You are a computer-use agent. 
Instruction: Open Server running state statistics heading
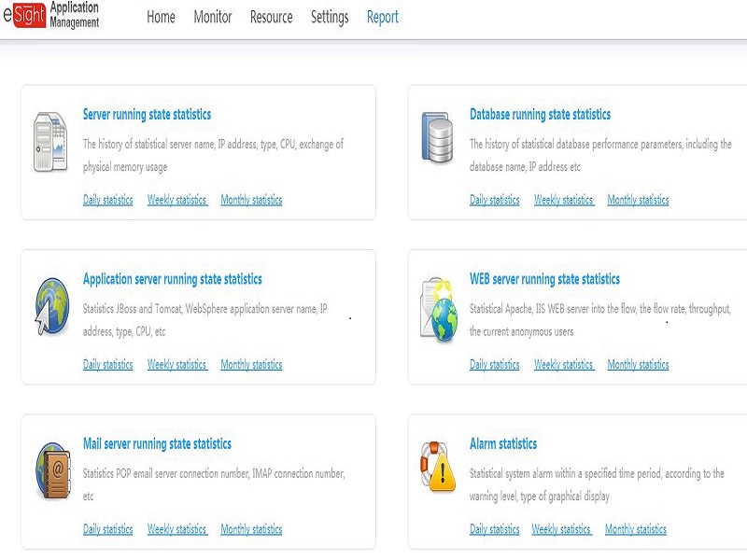tap(147, 114)
